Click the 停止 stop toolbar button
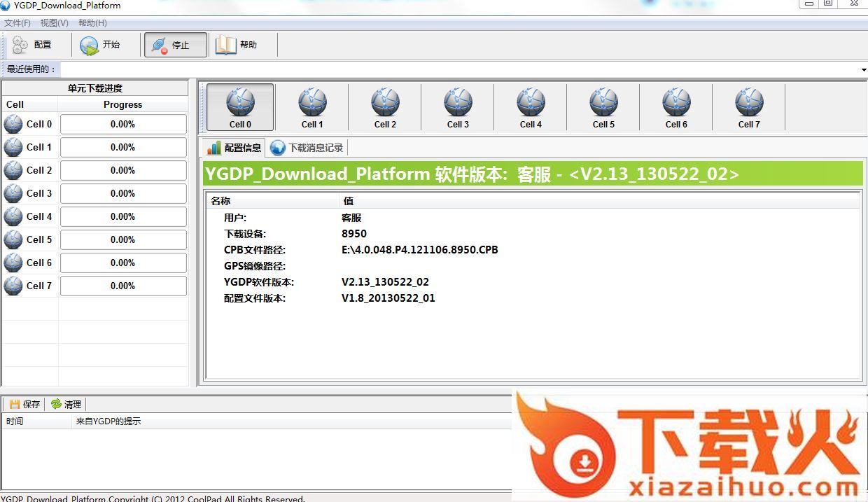868x502 pixels. (176, 45)
